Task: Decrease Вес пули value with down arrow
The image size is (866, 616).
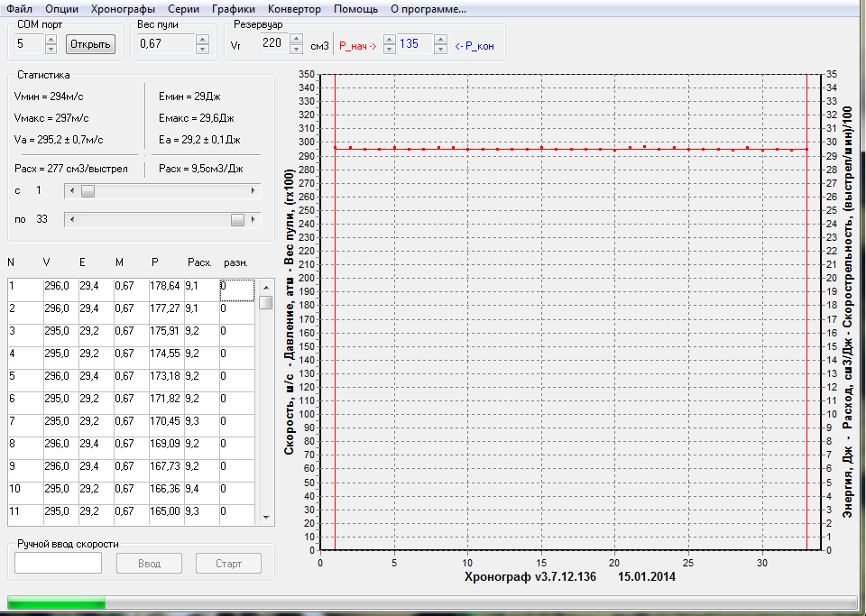Action: (x=202, y=49)
